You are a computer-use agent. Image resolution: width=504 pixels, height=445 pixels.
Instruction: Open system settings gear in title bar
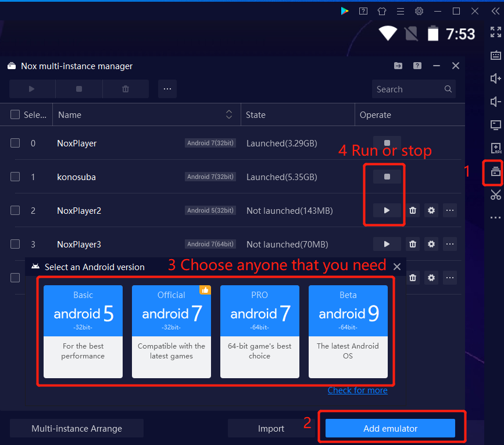pyautogui.click(x=419, y=11)
